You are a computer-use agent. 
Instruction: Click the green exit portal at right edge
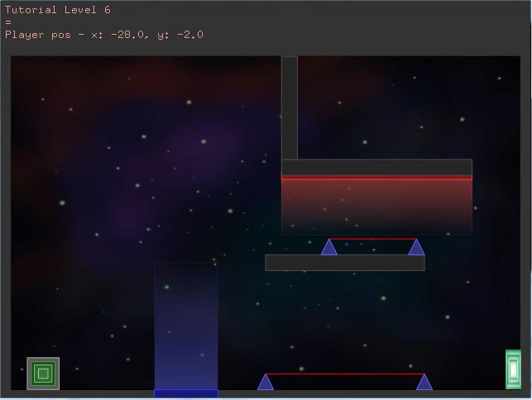pyautogui.click(x=513, y=369)
